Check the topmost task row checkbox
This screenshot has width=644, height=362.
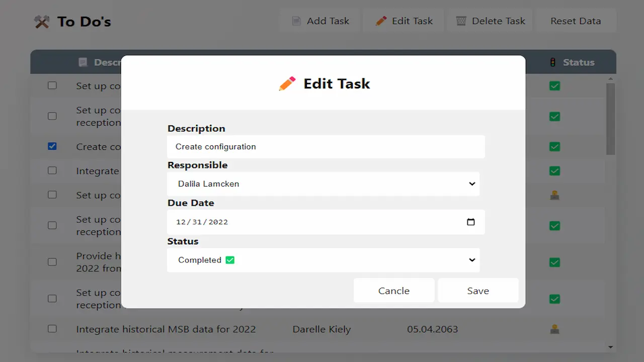(x=52, y=85)
